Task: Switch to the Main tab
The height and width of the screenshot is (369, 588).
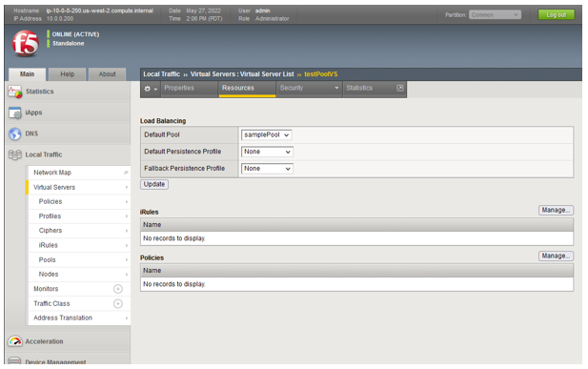Action: point(27,74)
